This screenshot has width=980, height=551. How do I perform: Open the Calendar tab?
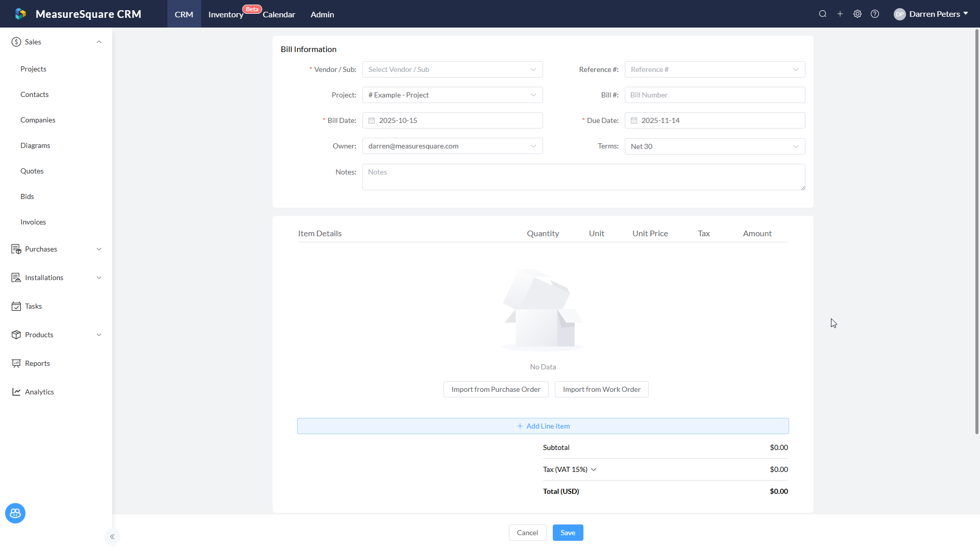tap(279, 14)
